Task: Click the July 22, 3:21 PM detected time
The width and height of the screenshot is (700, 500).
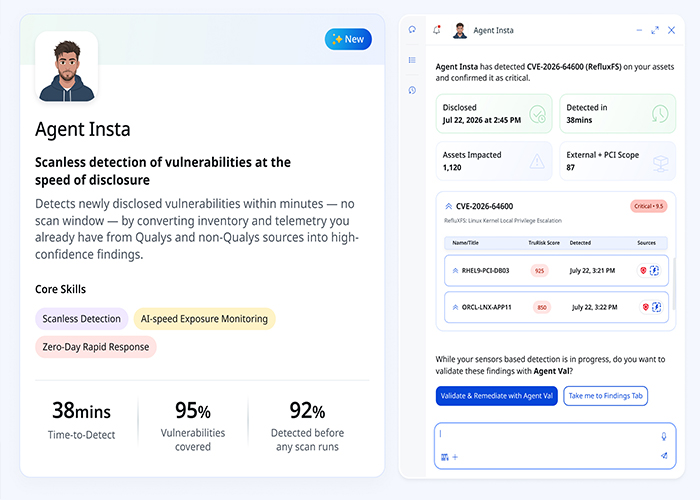Action: point(592,271)
